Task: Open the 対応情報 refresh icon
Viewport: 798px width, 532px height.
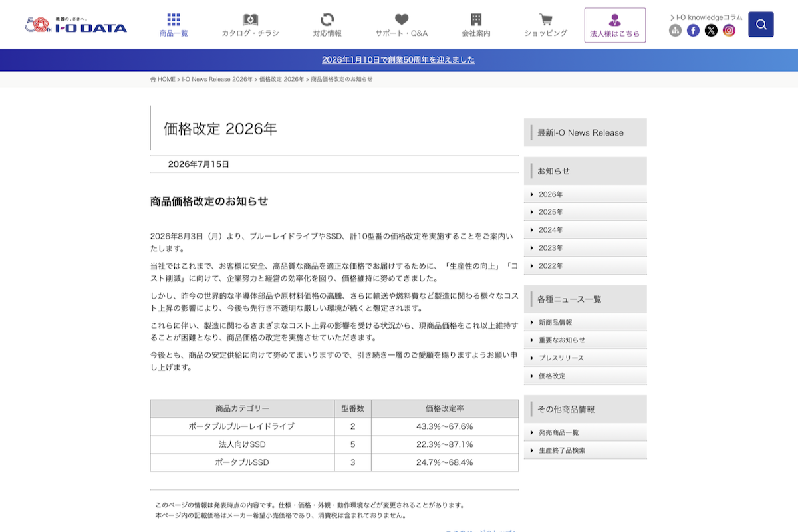Action: click(327, 19)
